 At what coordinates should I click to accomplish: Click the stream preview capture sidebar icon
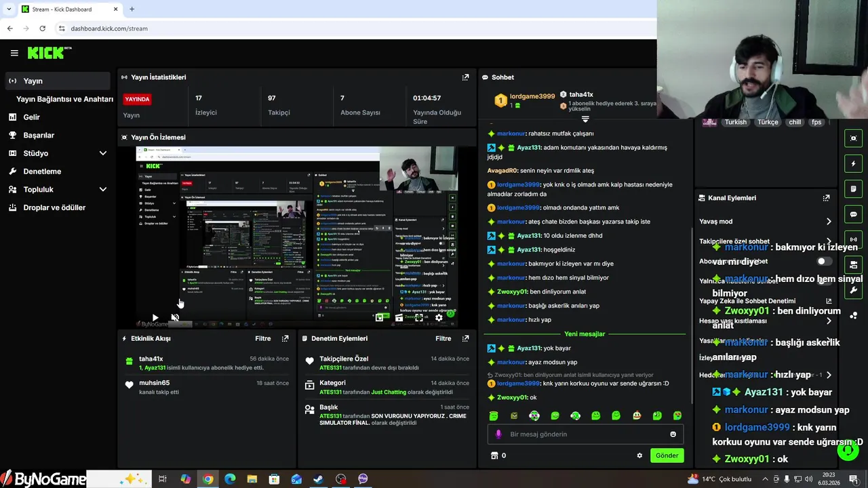(854, 138)
